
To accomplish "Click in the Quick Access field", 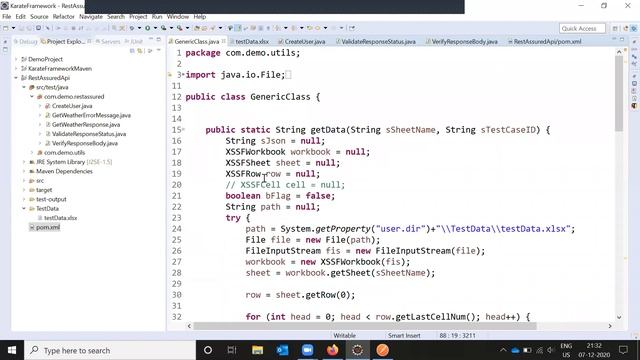I will pos(582,29).
